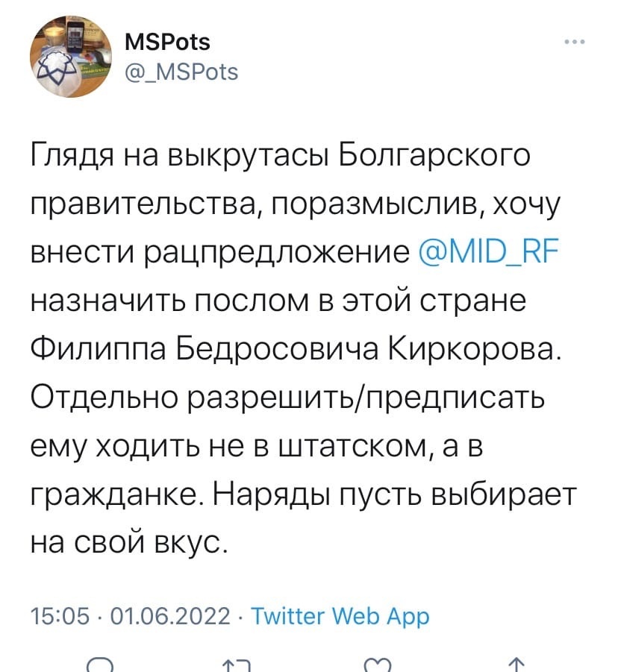The height and width of the screenshot is (672, 618).
Task: Share the tweet via upward arrow icon
Action: coord(518,665)
